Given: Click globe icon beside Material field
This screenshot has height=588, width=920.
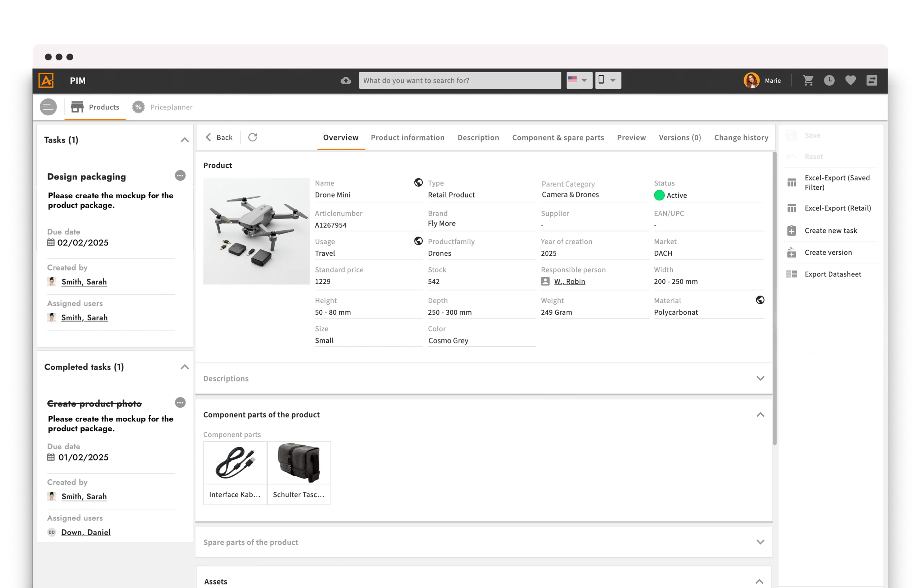Looking at the screenshot, I should click(760, 300).
